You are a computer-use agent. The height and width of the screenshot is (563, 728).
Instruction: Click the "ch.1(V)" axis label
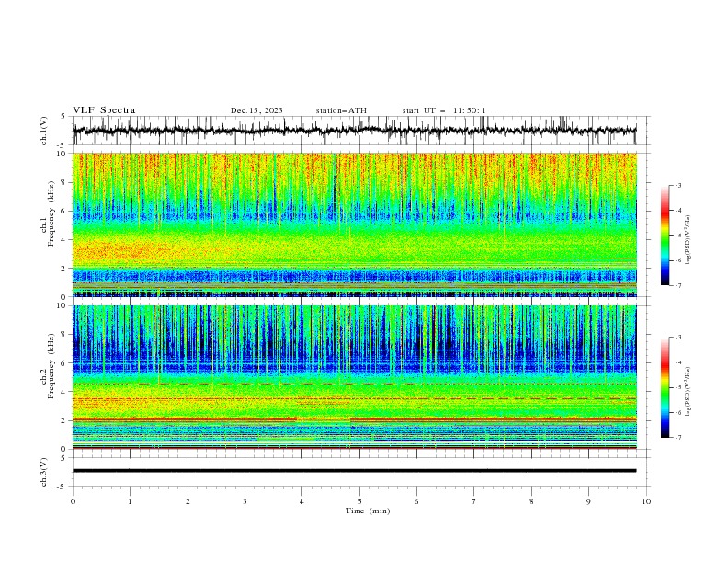[44, 131]
